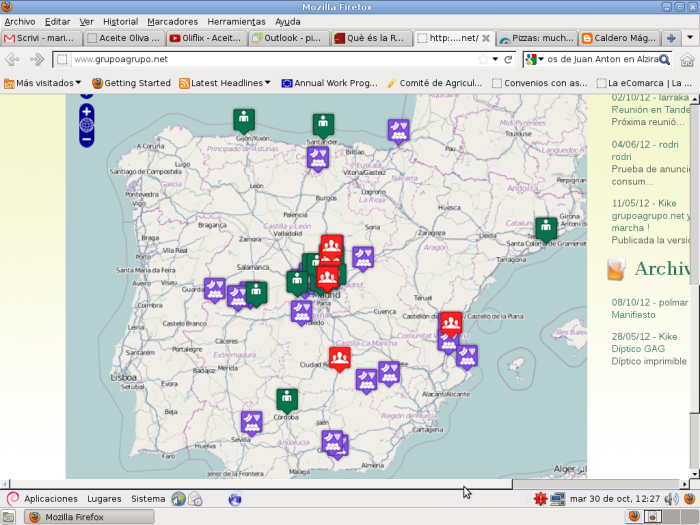Click the green marker near Girona
This screenshot has width=700, height=525.
point(546,230)
